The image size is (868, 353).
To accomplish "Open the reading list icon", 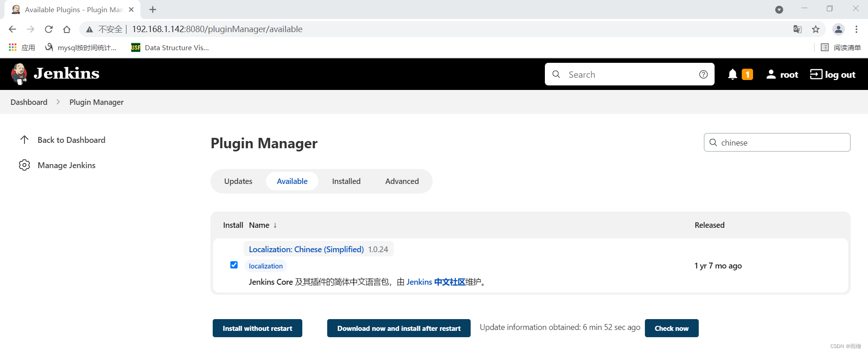I will (825, 47).
